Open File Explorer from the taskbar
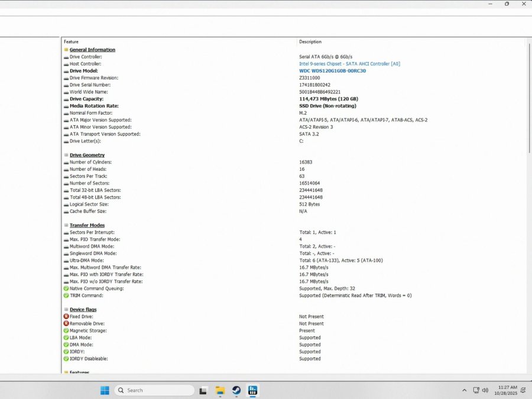 tap(220, 390)
